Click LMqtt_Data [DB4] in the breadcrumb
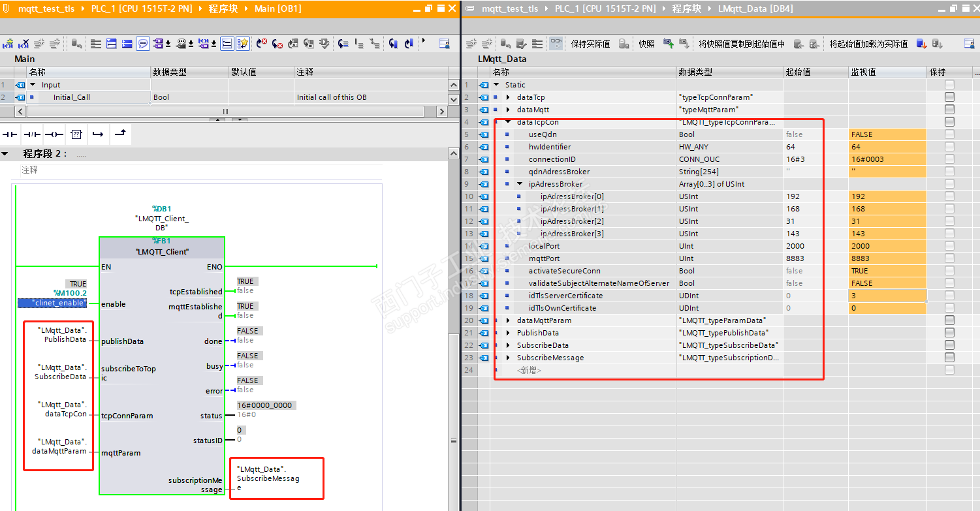Screen dimensions: 980x511 (x=754, y=8)
